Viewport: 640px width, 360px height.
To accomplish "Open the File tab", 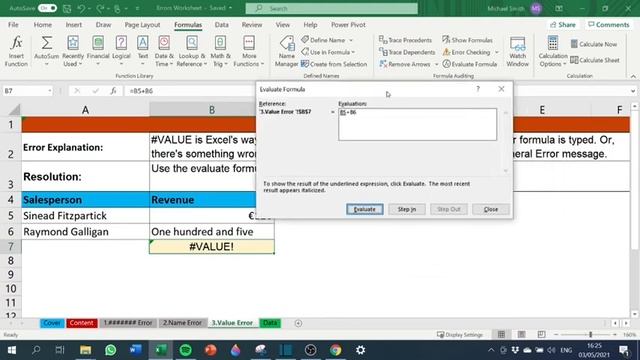I will tap(13, 25).
